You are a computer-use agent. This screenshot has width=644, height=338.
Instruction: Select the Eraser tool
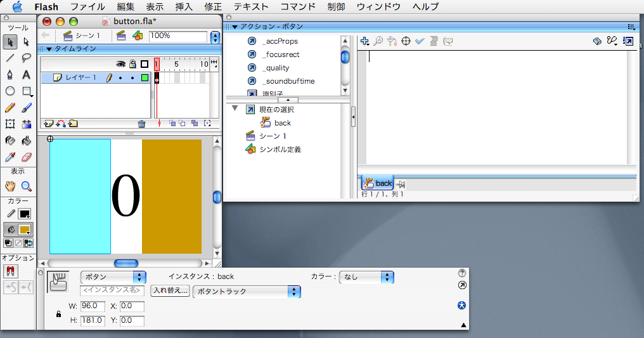tap(27, 157)
